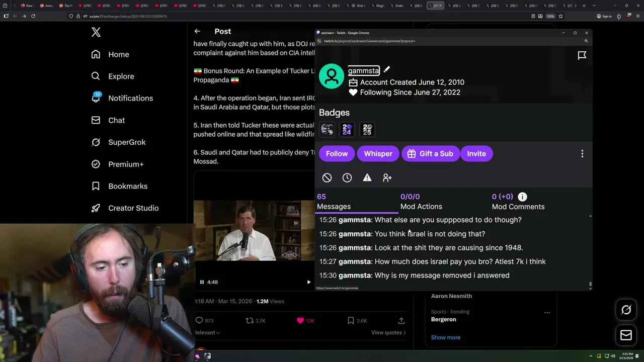The image size is (644, 362).
Task: Warn user with triangle icon
Action: [367, 177]
